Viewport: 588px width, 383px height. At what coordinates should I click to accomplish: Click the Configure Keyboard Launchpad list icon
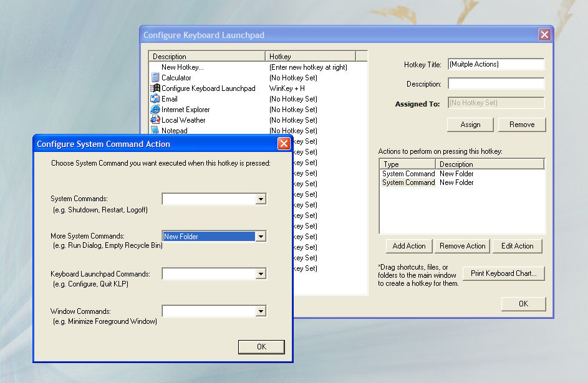(x=155, y=88)
